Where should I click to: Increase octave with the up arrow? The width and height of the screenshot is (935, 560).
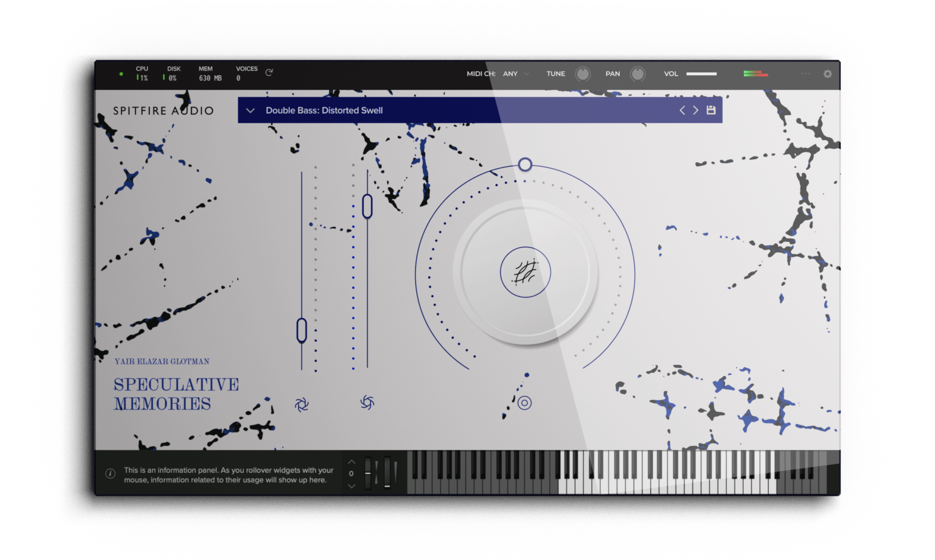351,462
